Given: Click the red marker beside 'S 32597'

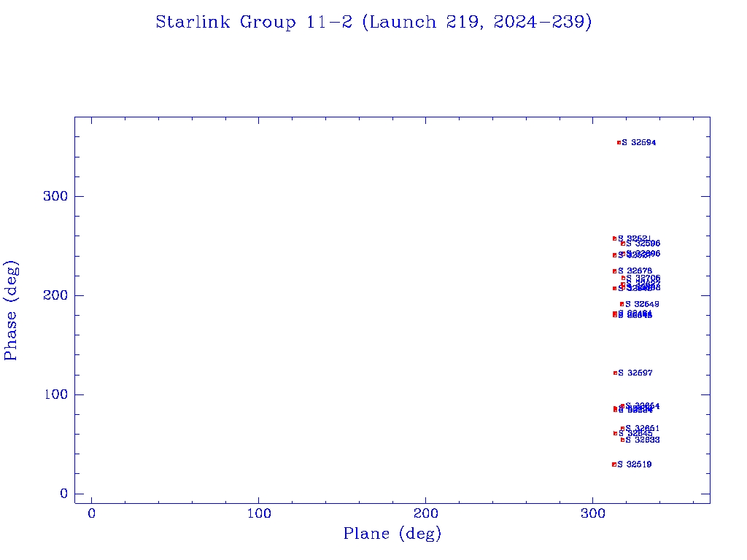Looking at the screenshot, I should point(615,373).
